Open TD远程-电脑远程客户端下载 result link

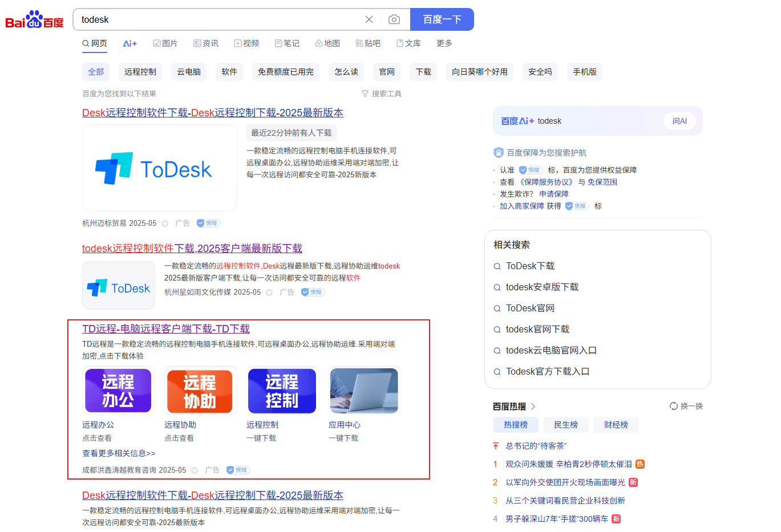166,329
